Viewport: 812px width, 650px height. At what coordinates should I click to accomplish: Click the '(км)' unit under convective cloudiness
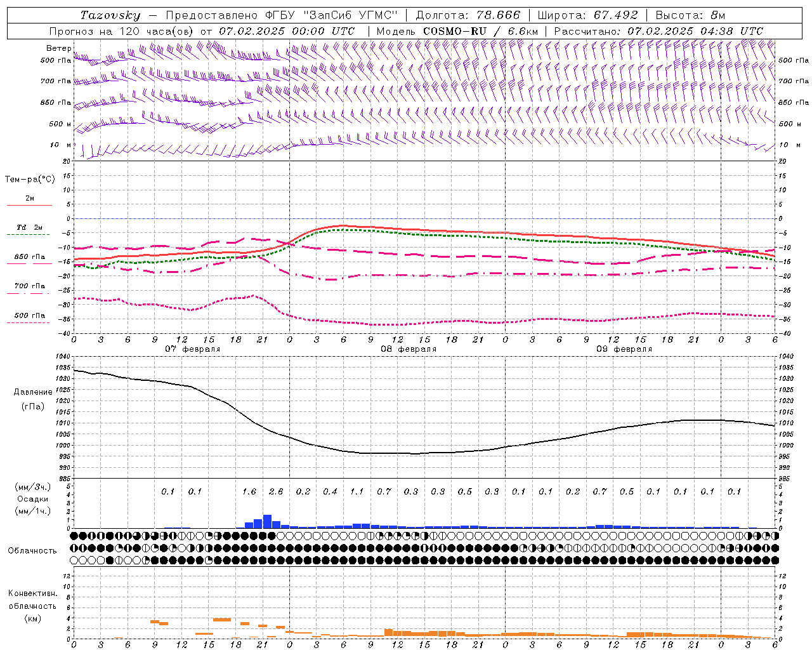(33, 618)
